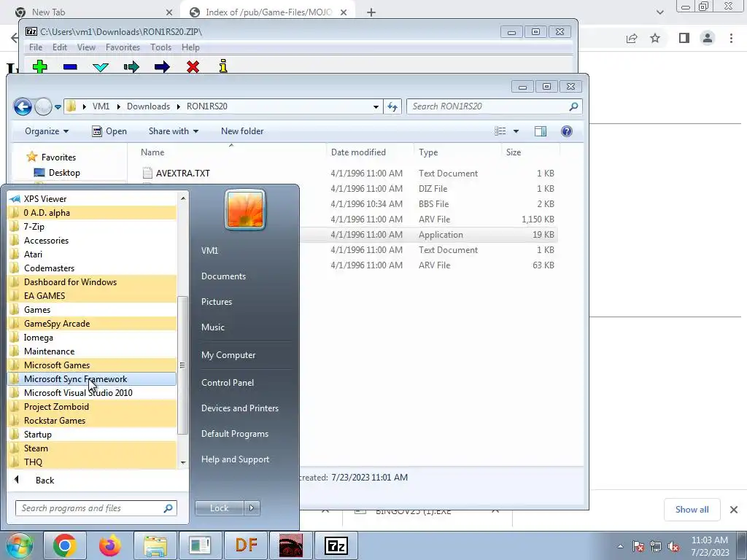Click the network tray icon
Screen dimensions: 747x560
656,546
